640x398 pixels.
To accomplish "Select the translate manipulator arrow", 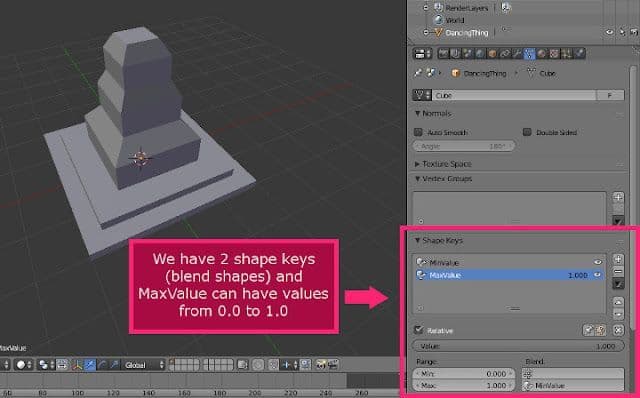I will [x=89, y=365].
